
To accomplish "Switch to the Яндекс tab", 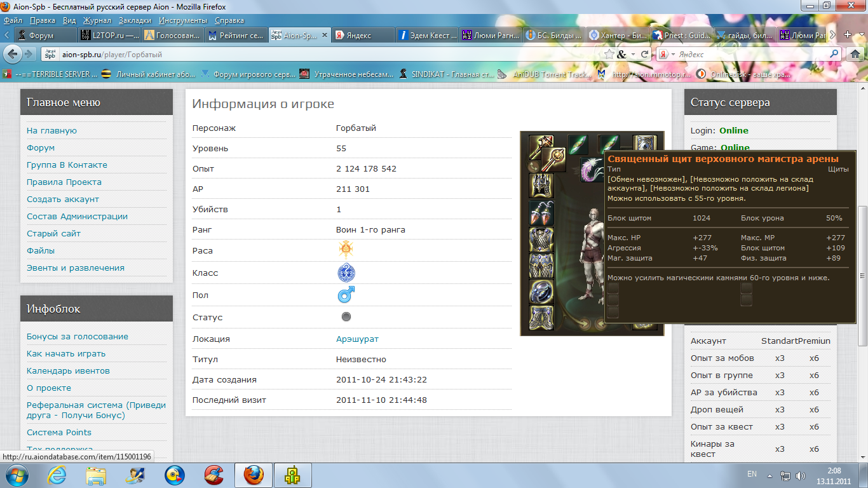I will click(363, 36).
